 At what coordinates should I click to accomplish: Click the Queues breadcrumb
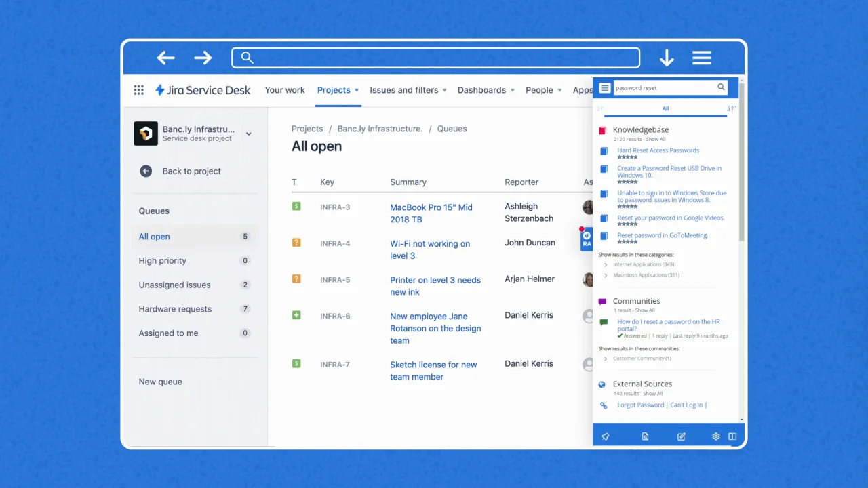pyautogui.click(x=452, y=129)
